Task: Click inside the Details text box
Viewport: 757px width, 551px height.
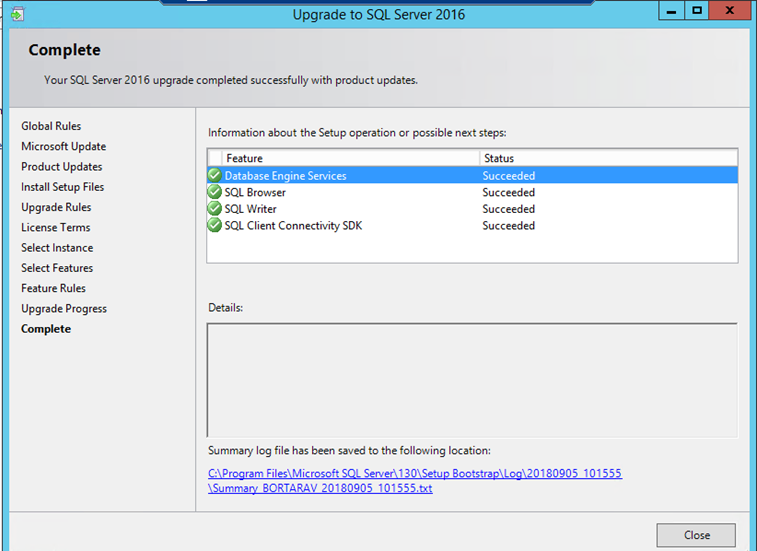Action: coord(471,379)
